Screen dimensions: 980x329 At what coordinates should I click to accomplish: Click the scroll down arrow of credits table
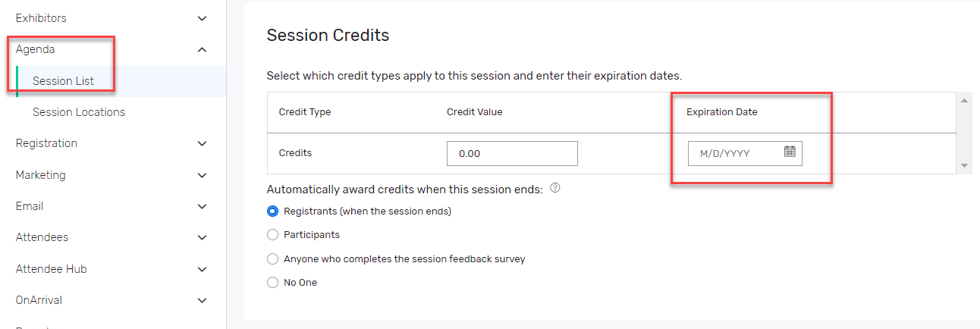(x=966, y=165)
